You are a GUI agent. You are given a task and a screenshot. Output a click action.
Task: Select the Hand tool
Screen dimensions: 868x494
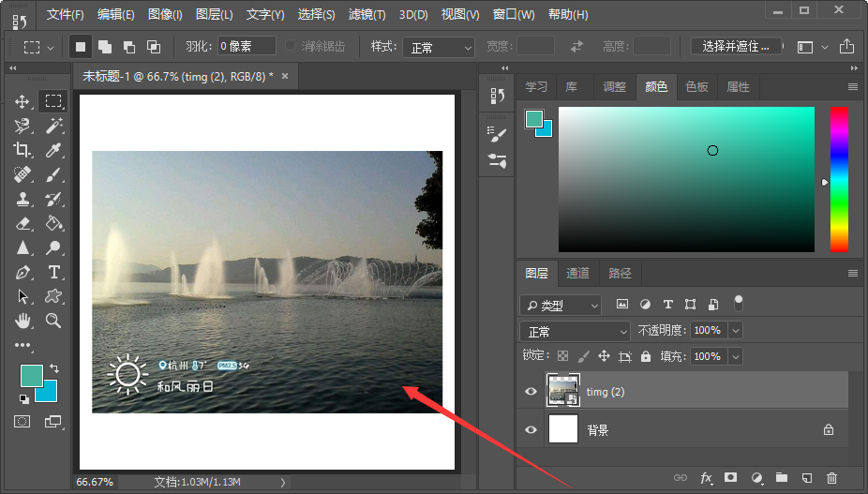coord(22,321)
